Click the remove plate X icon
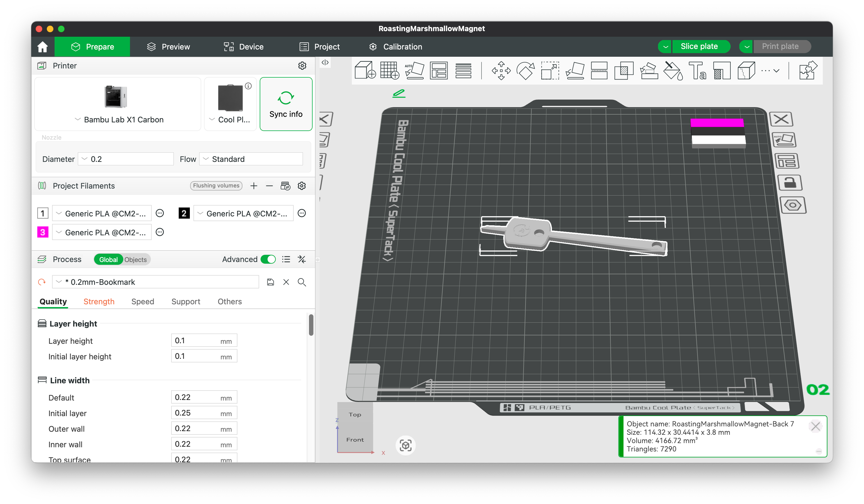This screenshot has height=504, width=864. pyautogui.click(x=781, y=119)
